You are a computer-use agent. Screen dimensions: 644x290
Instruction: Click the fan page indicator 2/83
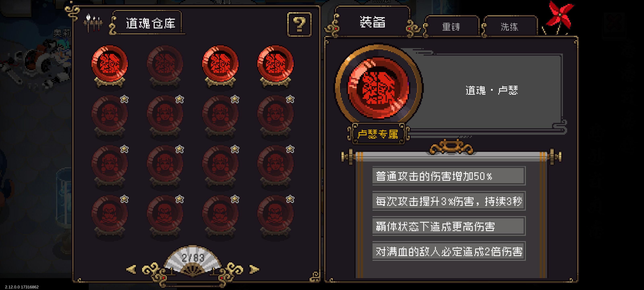(193, 258)
